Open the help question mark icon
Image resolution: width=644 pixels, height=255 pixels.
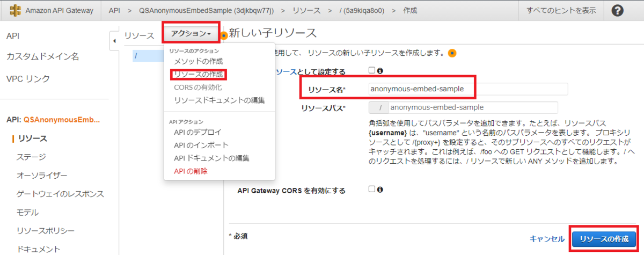coord(618,10)
